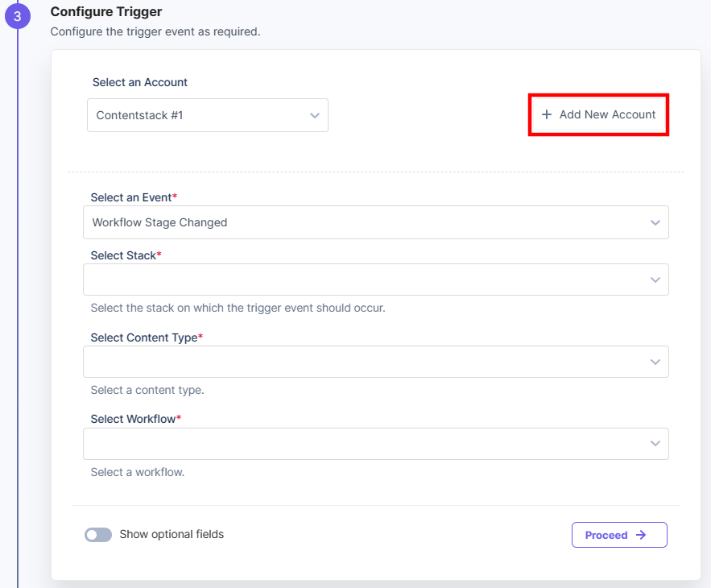Viewport: 711px width, 588px height.
Task: Click the Proceed button
Action: [619, 535]
